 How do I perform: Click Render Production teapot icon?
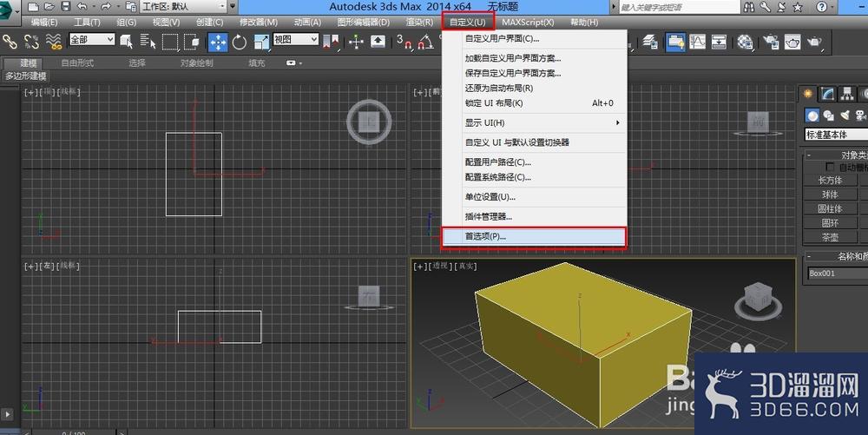[814, 42]
